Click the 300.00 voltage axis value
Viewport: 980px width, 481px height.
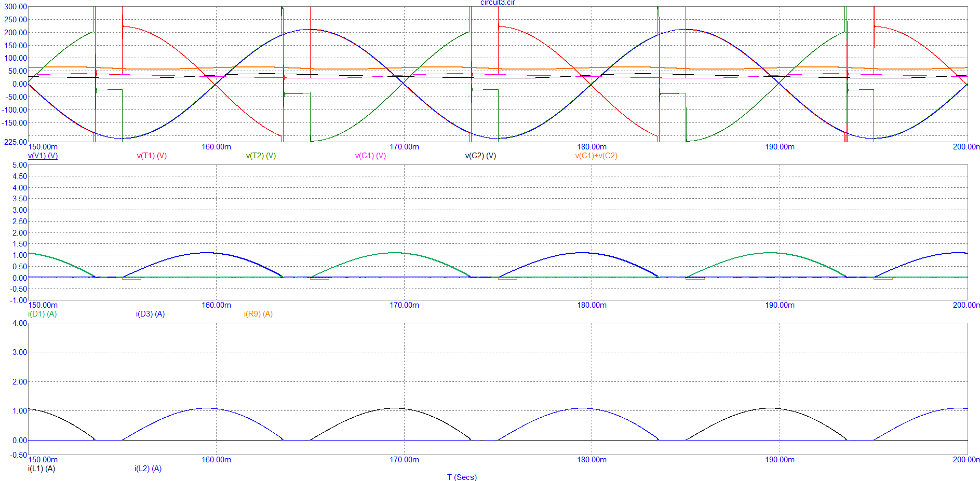click(x=15, y=7)
